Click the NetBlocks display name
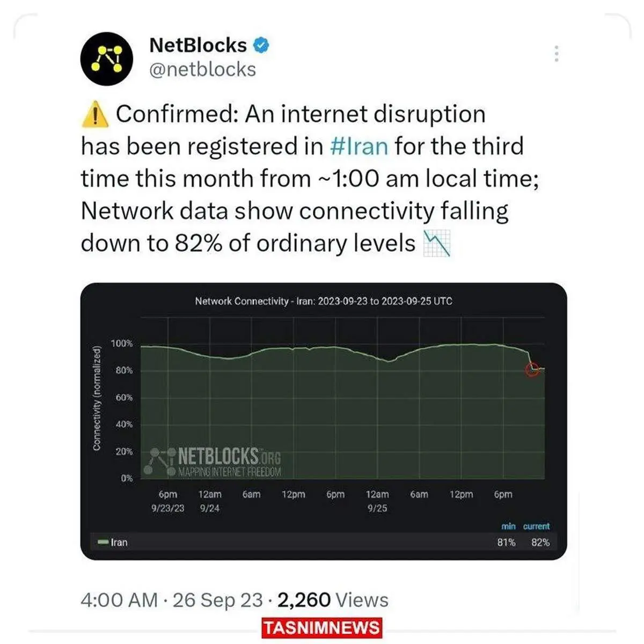 (x=198, y=45)
